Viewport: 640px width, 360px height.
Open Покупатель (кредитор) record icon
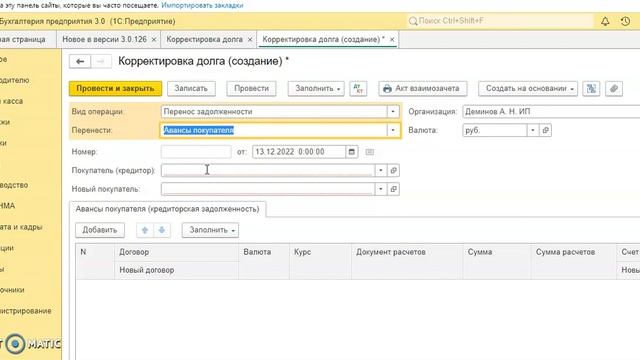(x=393, y=170)
